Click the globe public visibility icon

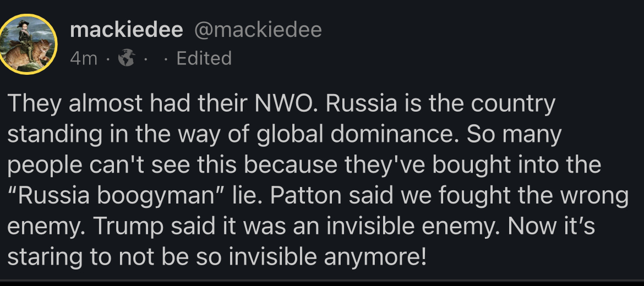(x=127, y=58)
